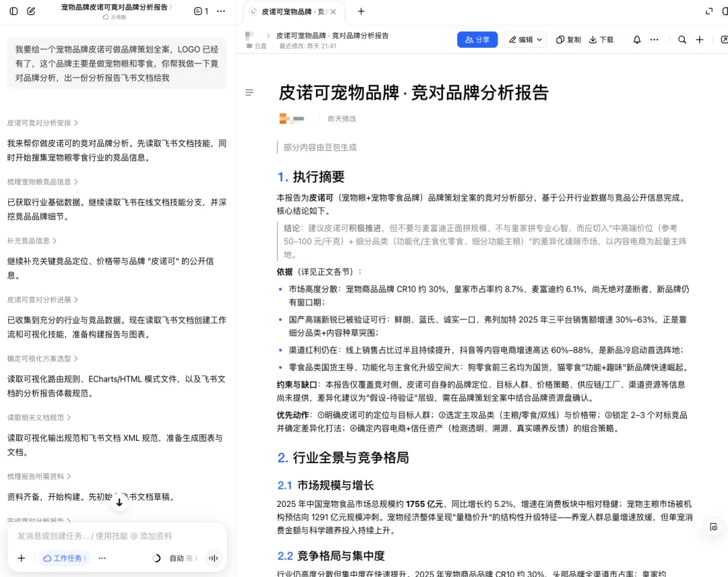The image size is (728, 577).
Task: Start a new chat with the compose icon
Action: point(31,11)
